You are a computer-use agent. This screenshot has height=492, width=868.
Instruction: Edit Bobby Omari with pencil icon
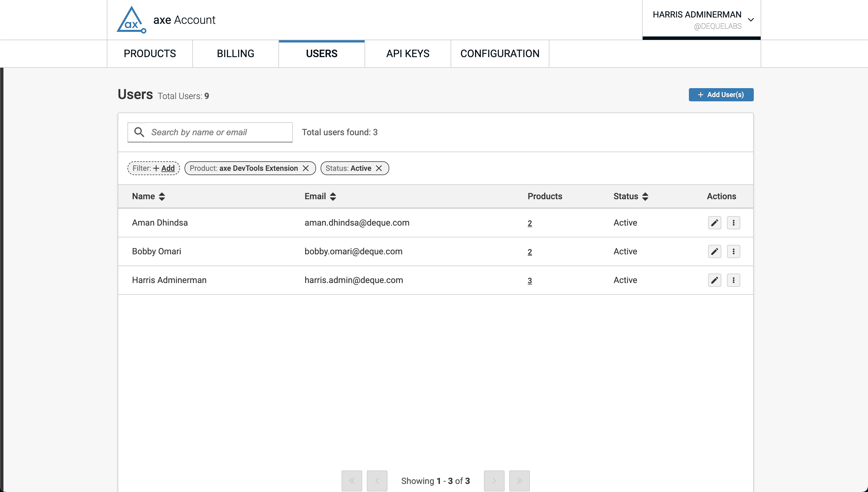[x=714, y=251]
